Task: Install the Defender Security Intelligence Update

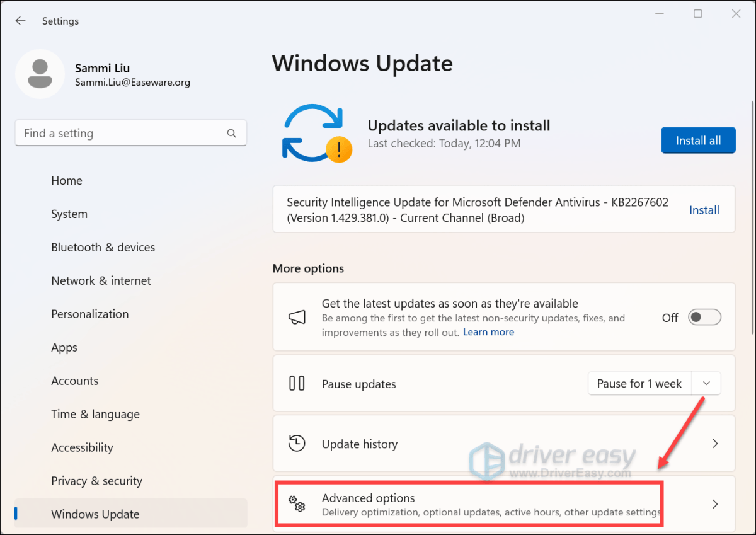Action: pos(704,210)
